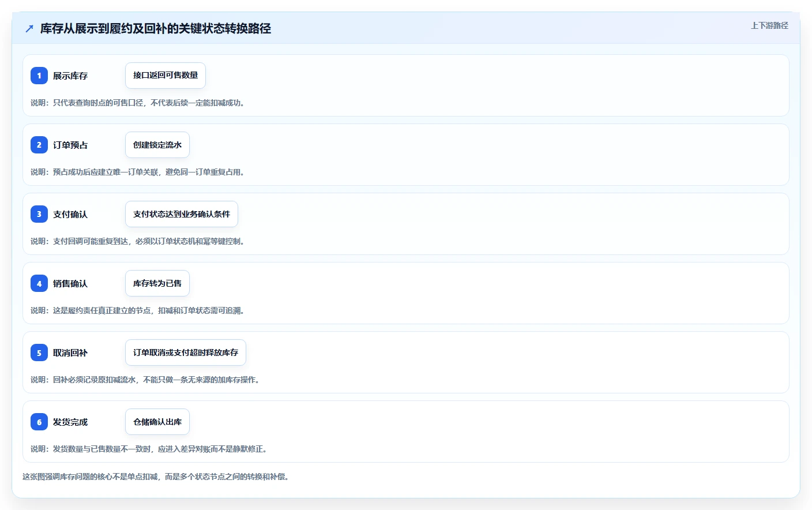Click the 订单取消或支付超时释放库存 chip
This screenshot has width=812, height=510.
point(186,352)
